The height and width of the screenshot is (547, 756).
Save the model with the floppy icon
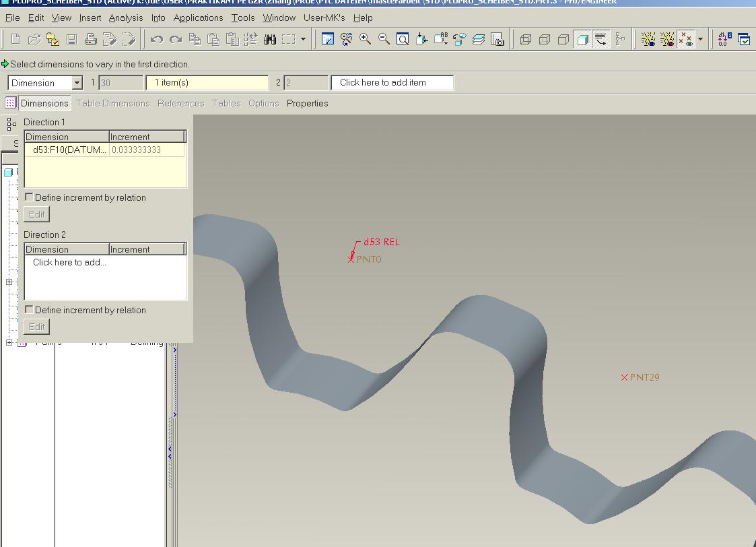coord(72,39)
